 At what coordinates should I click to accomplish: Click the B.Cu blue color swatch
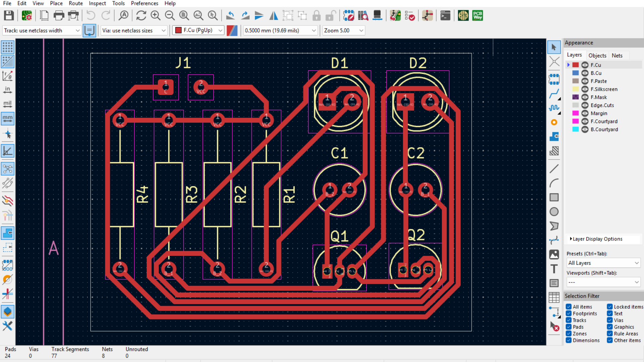575,73
